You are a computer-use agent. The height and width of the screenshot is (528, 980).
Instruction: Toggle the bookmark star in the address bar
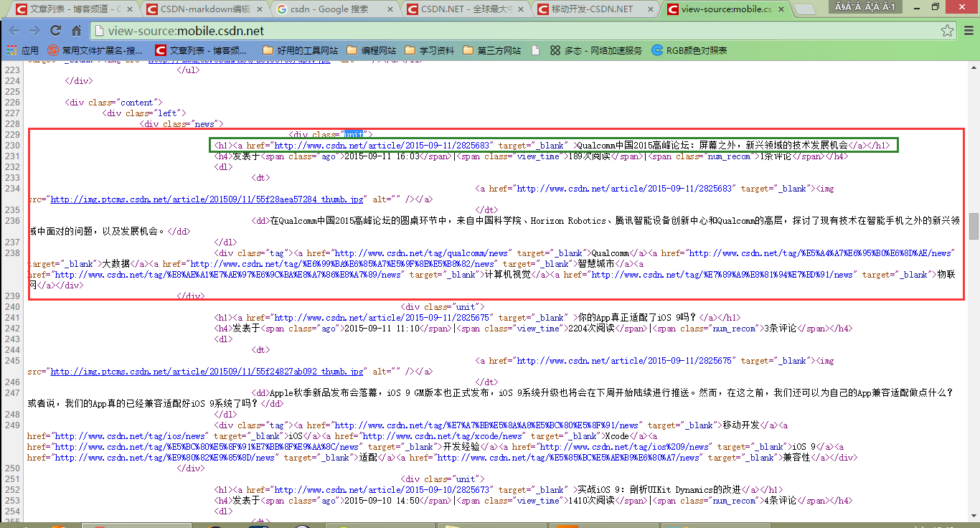(x=948, y=32)
